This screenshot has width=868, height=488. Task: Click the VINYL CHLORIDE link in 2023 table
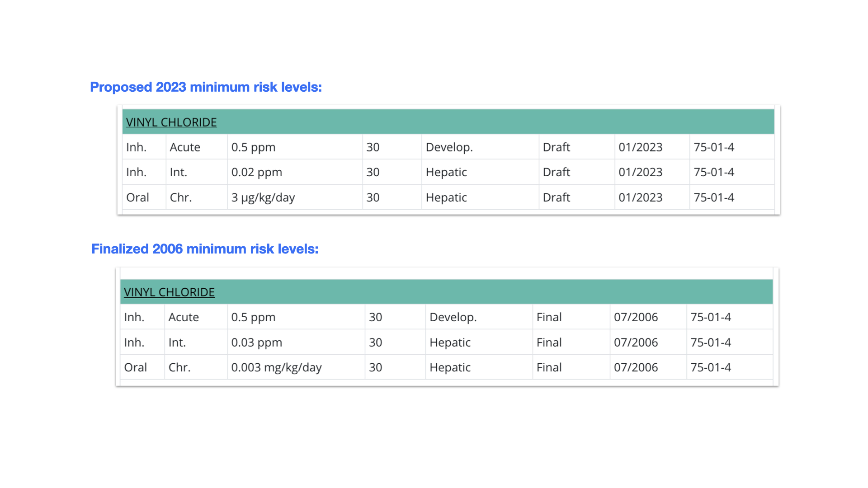171,122
